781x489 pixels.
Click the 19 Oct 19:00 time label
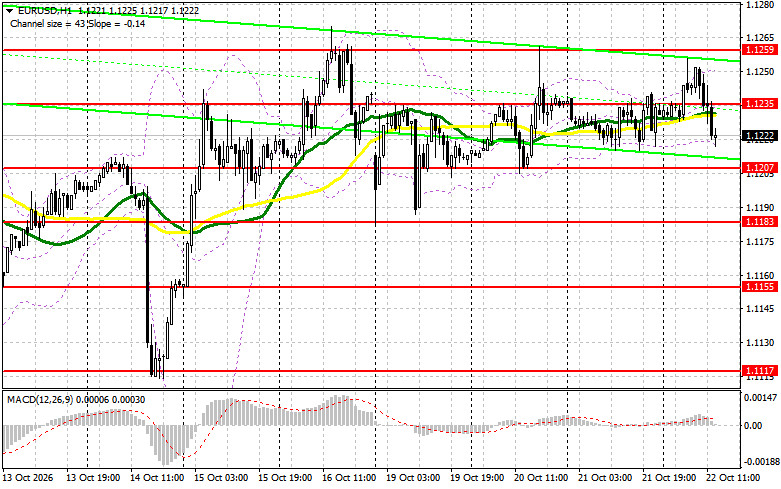477,478
